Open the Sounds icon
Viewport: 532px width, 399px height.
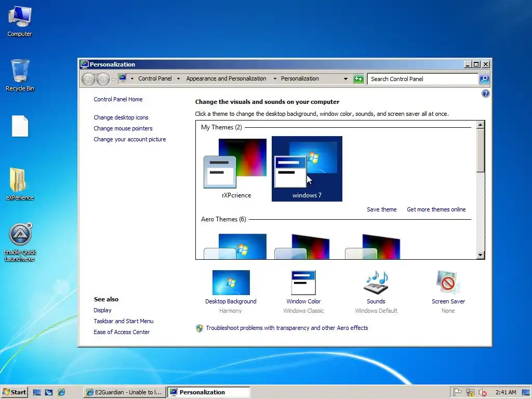point(376,282)
